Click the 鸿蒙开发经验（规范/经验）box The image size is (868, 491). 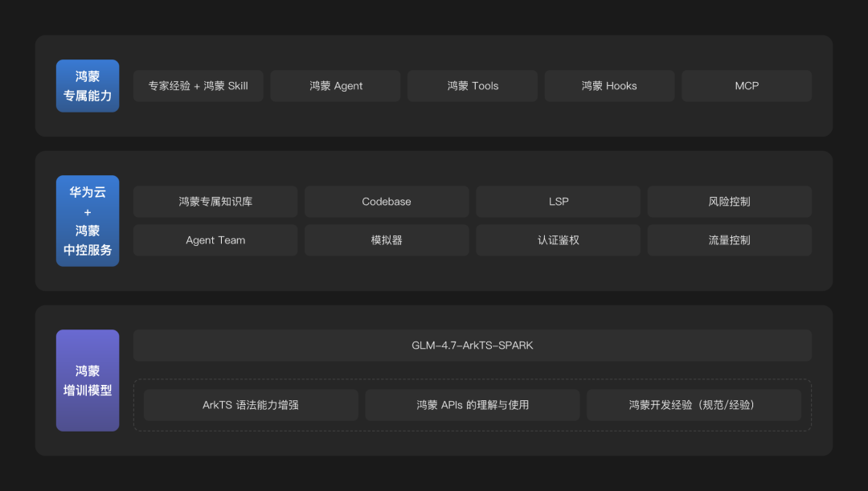pyautogui.click(x=694, y=405)
